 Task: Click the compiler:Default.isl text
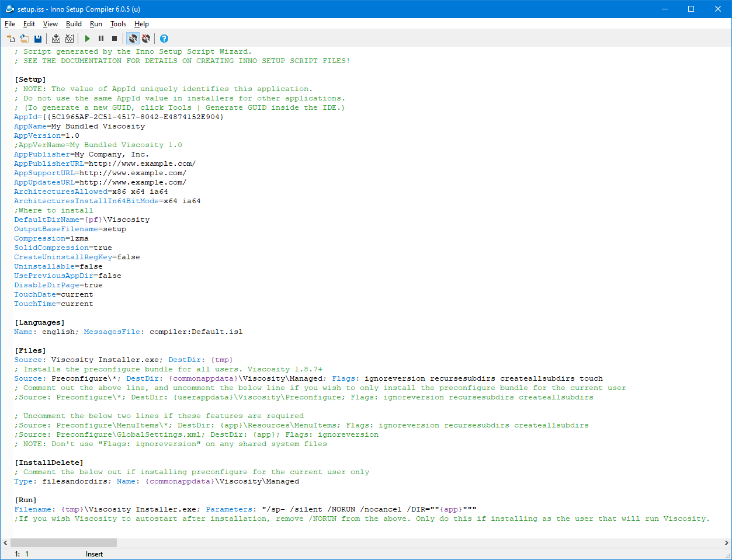click(196, 332)
